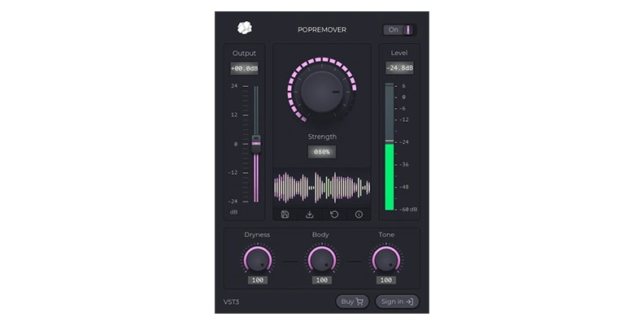Click the Tone knob

coord(386,260)
